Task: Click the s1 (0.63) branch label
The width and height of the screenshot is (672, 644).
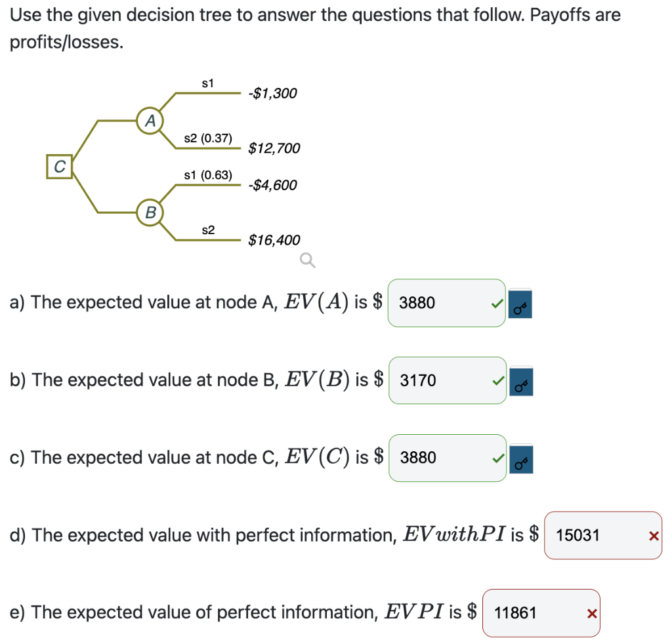Action: point(207,175)
